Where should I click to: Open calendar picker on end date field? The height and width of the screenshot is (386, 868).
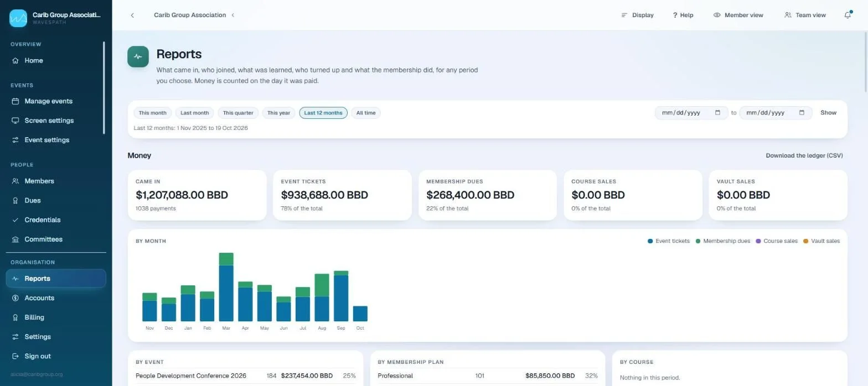pyautogui.click(x=802, y=113)
